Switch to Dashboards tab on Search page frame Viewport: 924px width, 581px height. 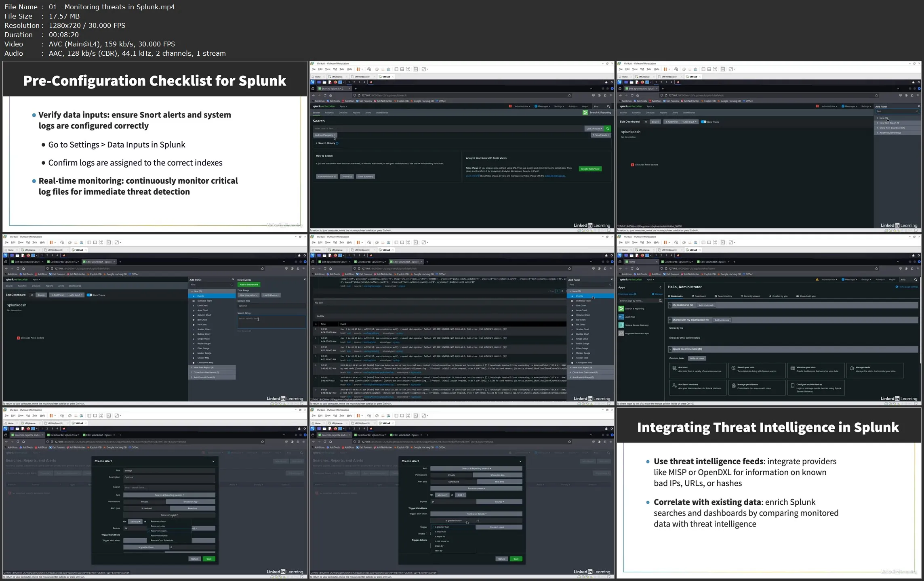(x=382, y=113)
